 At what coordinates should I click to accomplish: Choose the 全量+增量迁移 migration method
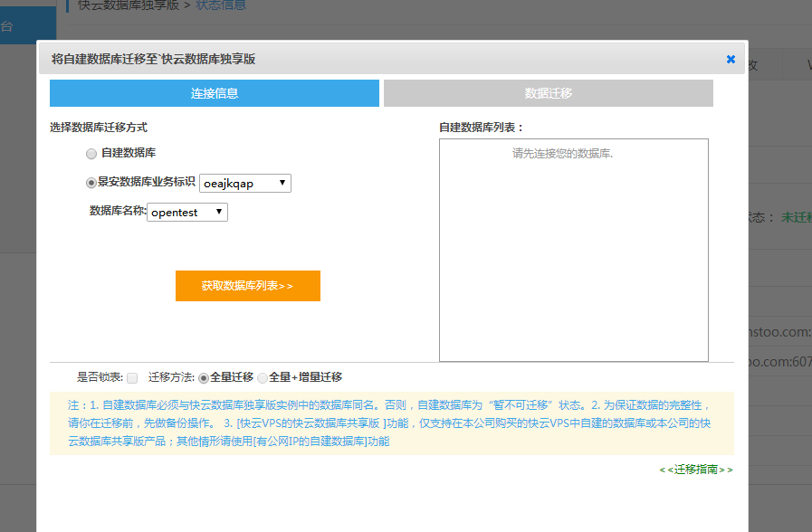pyautogui.click(x=263, y=377)
